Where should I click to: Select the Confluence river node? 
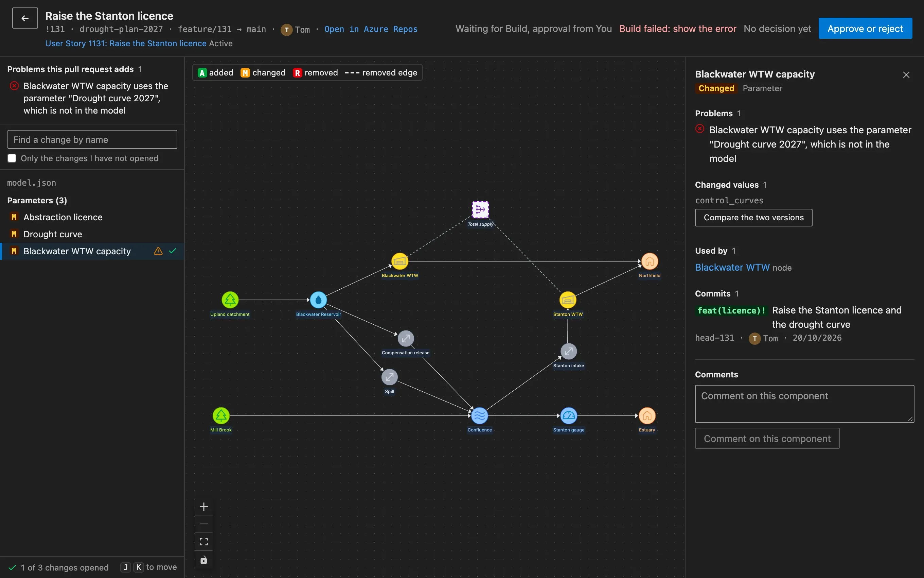click(480, 416)
